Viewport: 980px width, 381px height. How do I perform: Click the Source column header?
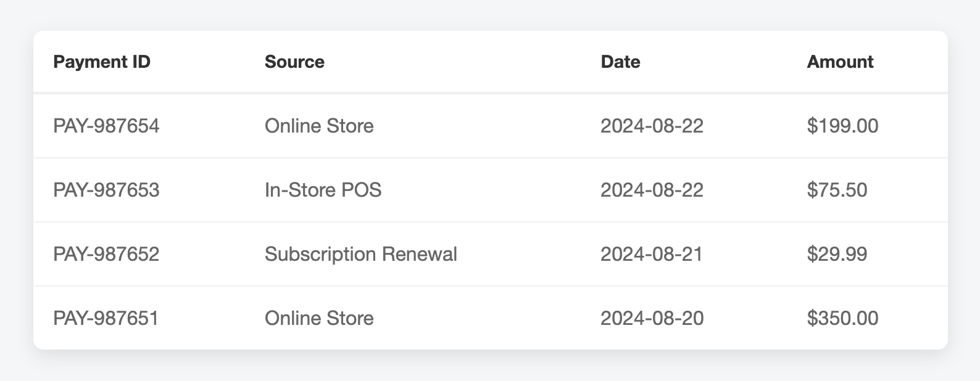(x=294, y=62)
